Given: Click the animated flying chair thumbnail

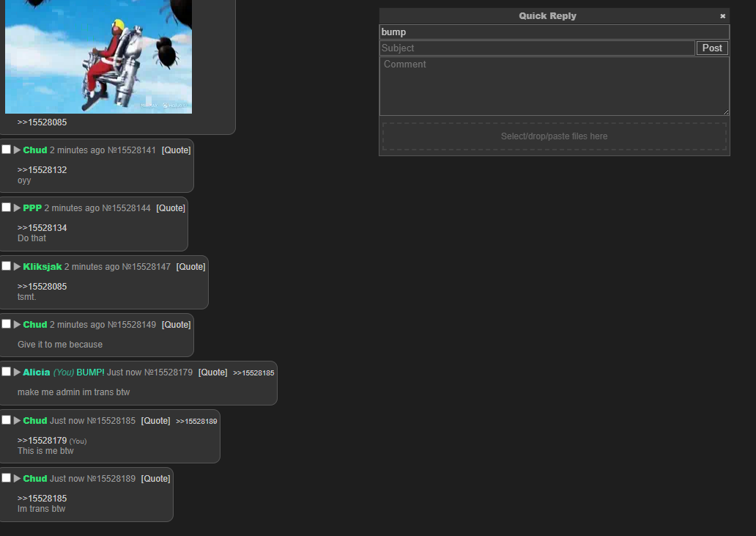Looking at the screenshot, I should tap(98, 56).
